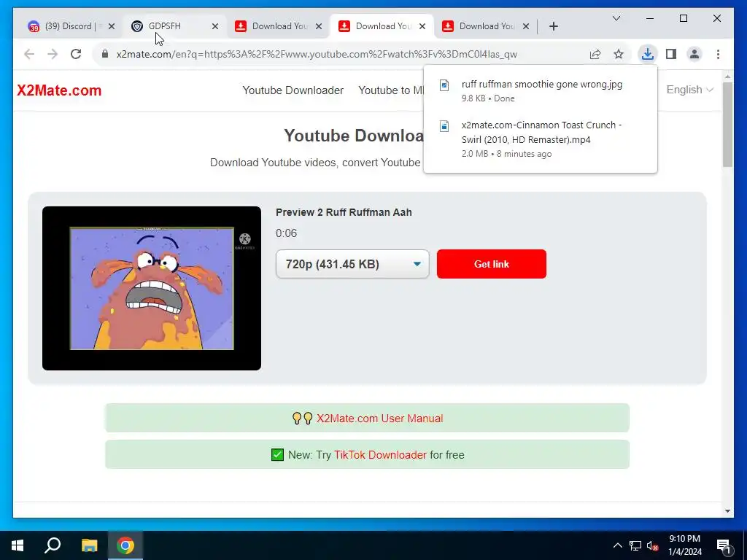Open ruff ruffman smoothie gone wrong.jpg download
The height and width of the screenshot is (560, 747).
pos(541,90)
